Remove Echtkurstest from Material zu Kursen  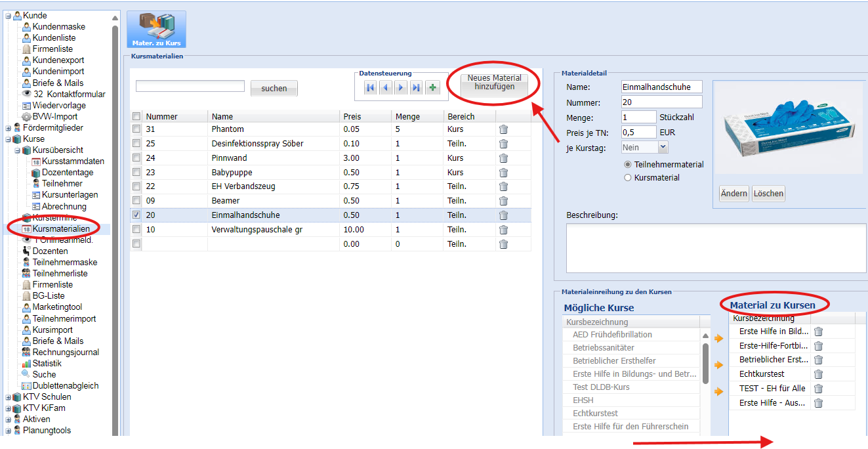(818, 374)
